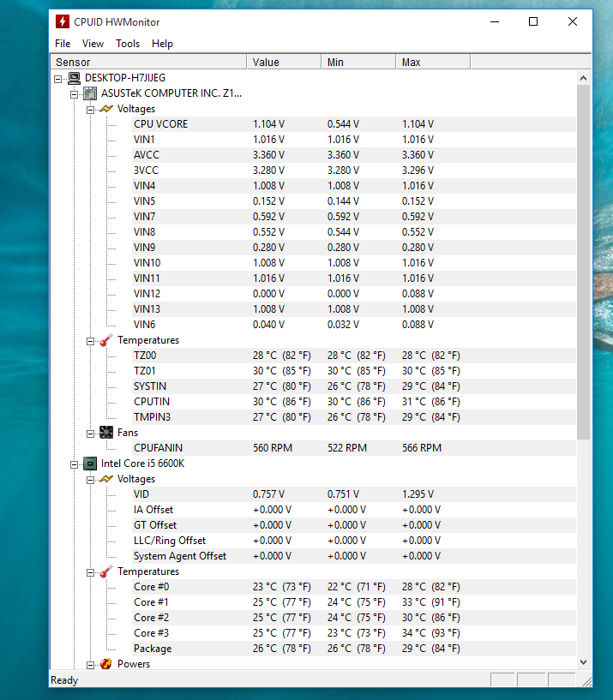
Task: Click the Min column header
Action: [358, 62]
